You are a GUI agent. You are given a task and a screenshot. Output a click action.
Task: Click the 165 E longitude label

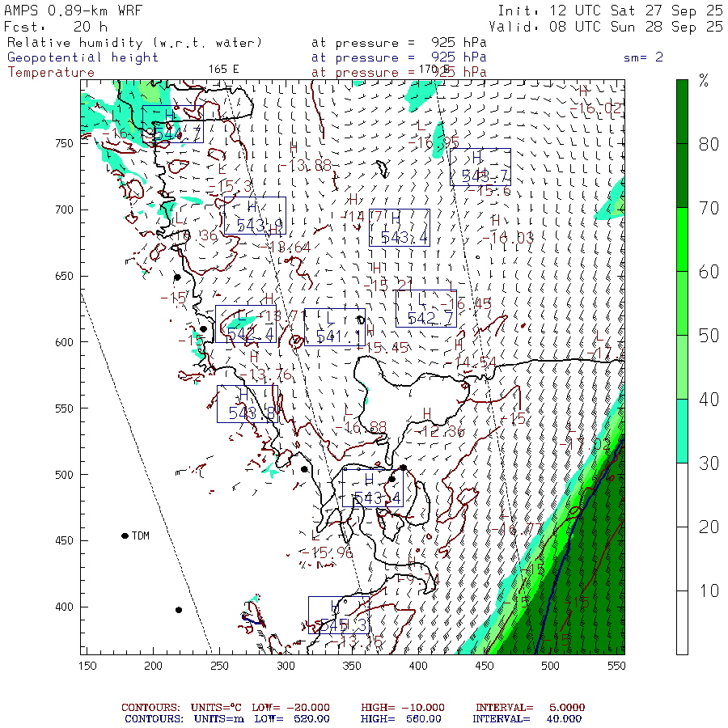point(224,69)
